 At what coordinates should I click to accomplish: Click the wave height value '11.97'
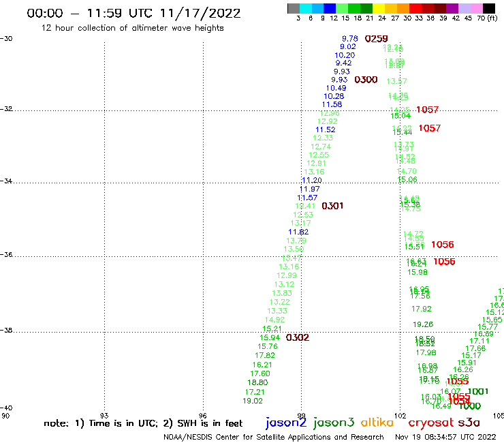[x=309, y=189]
